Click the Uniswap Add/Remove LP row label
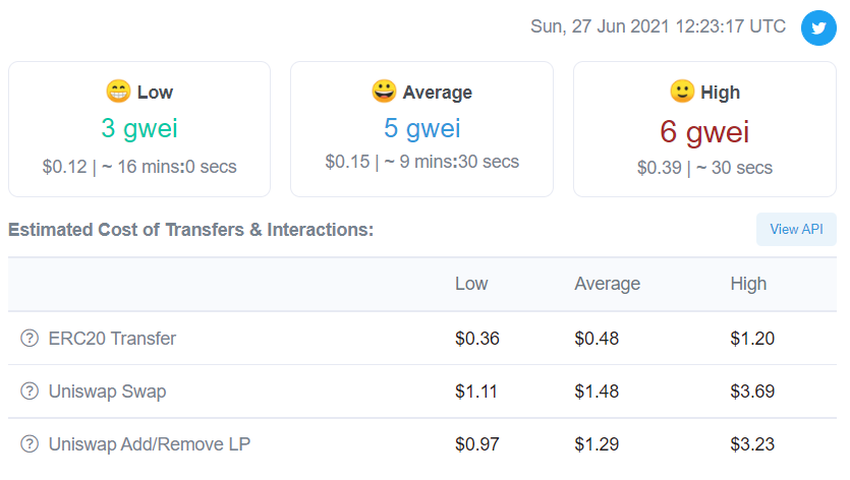 149,444
